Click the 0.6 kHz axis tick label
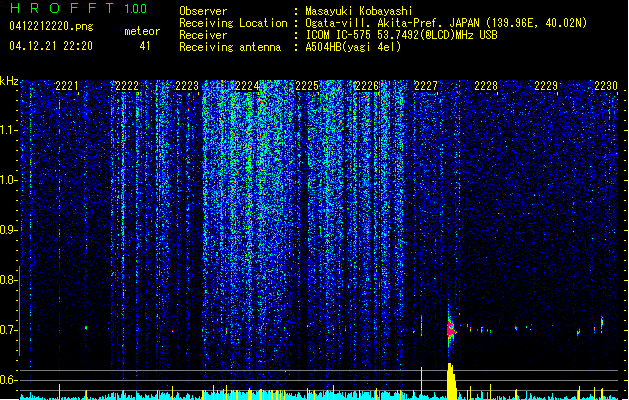This screenshot has width=629, height=400. point(8,380)
